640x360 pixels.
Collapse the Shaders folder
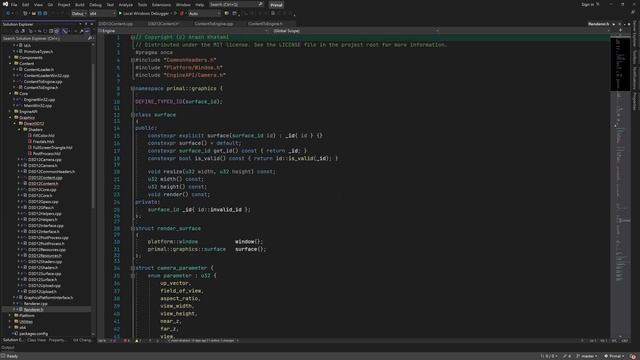[x=19, y=129]
